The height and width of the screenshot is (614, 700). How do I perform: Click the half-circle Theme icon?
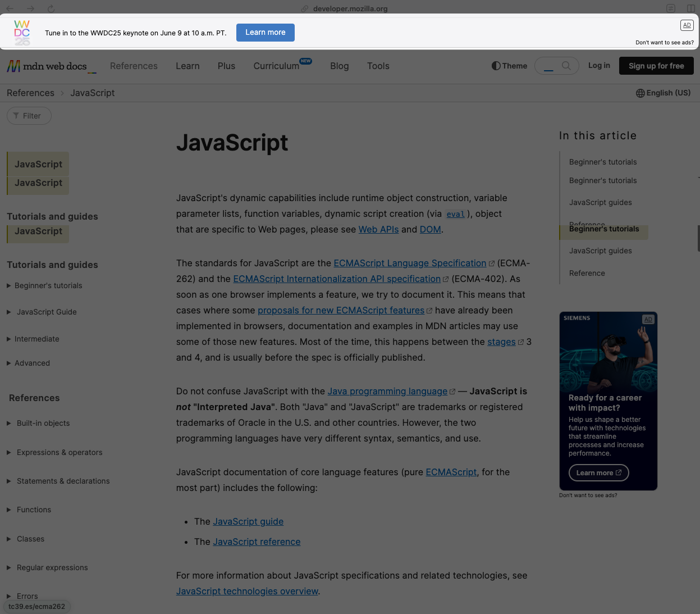[x=496, y=66]
